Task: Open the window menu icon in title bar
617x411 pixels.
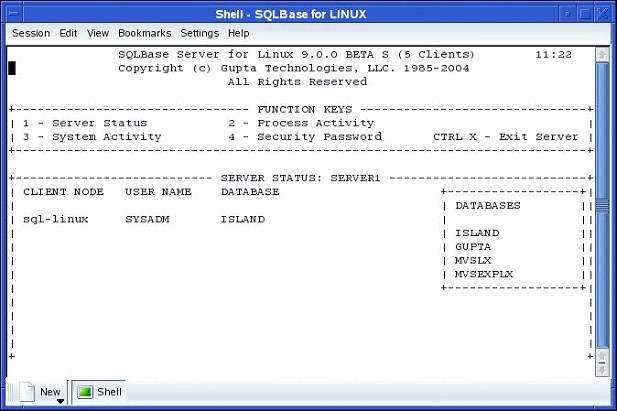Action: point(14,14)
